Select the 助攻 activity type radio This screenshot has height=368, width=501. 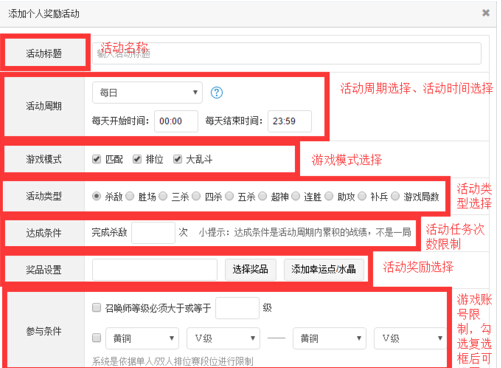(x=329, y=196)
